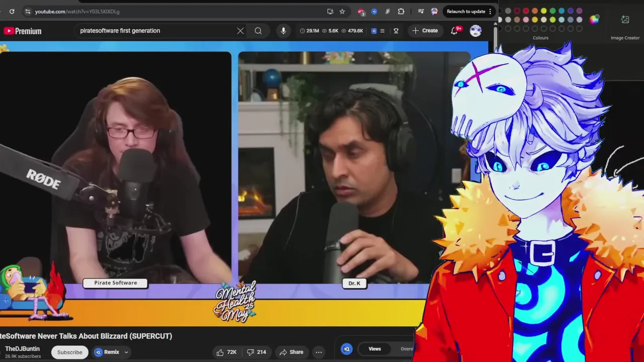The image size is (644, 362).
Task: Bookmark this page with the star icon
Action: 342,11
